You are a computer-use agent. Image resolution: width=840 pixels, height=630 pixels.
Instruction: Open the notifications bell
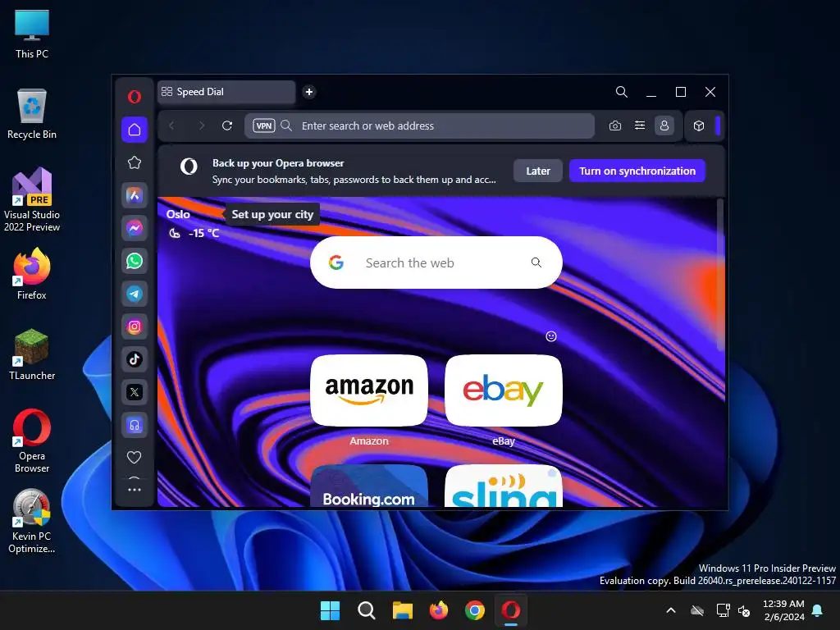pos(818,610)
